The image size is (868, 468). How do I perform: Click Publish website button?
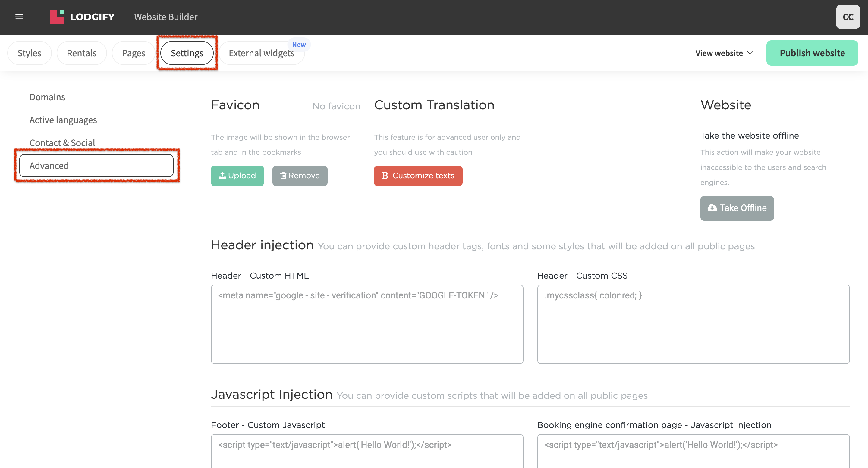[x=812, y=53]
